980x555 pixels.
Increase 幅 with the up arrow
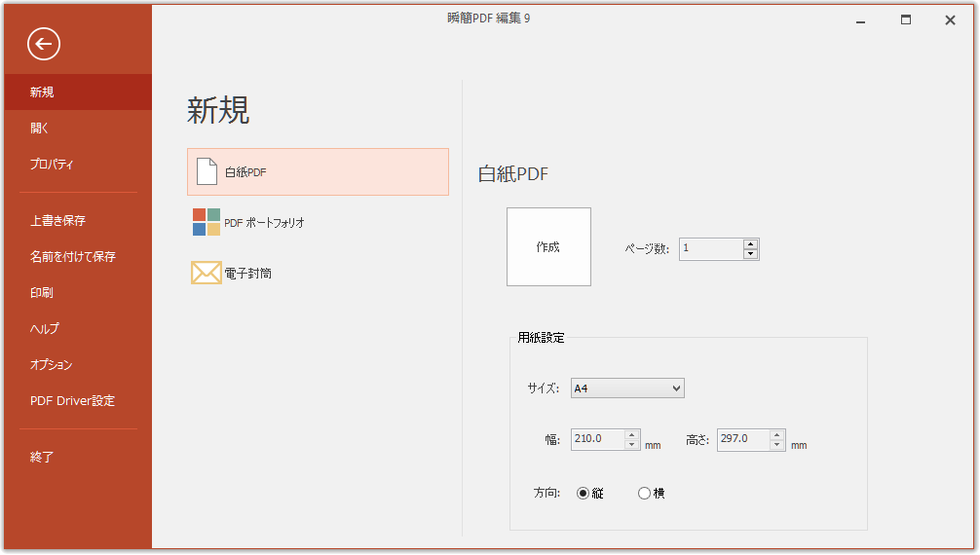click(632, 434)
